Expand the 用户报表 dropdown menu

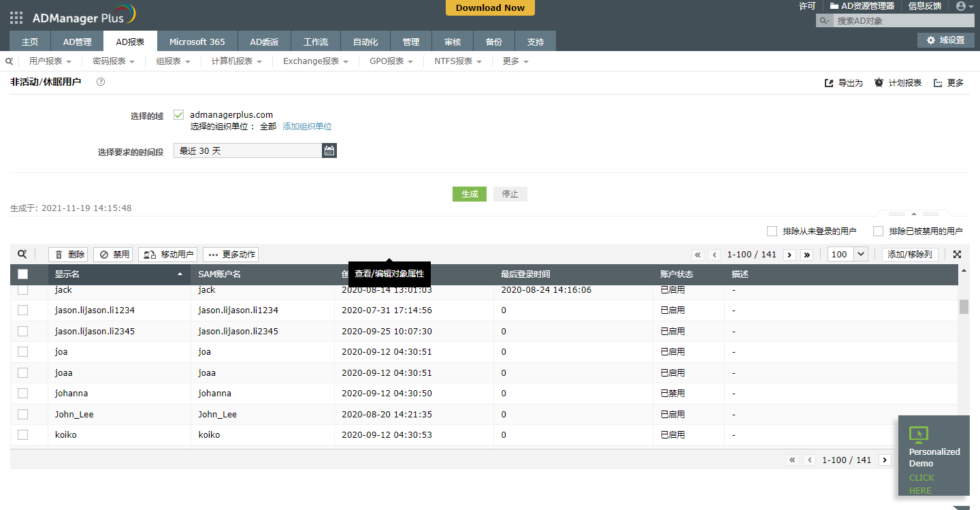(x=50, y=61)
